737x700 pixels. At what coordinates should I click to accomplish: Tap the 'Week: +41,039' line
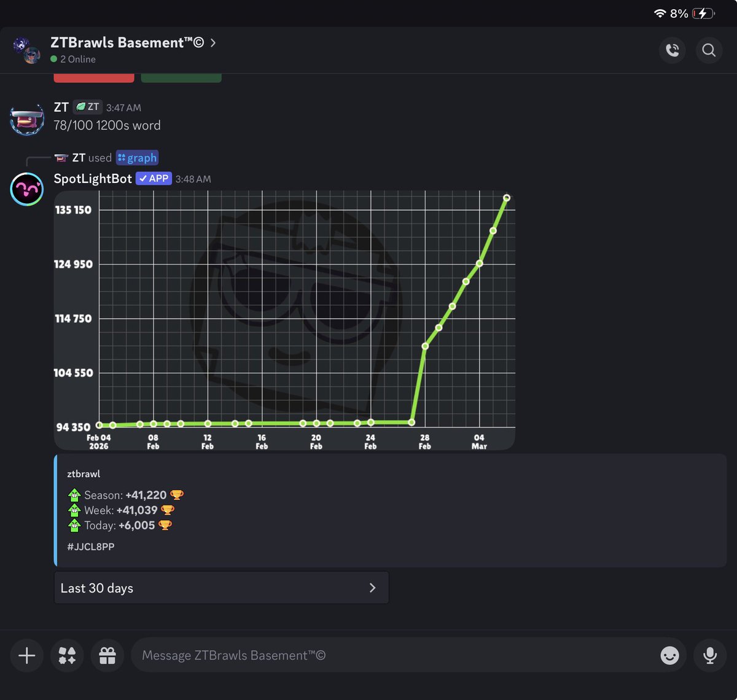click(121, 510)
